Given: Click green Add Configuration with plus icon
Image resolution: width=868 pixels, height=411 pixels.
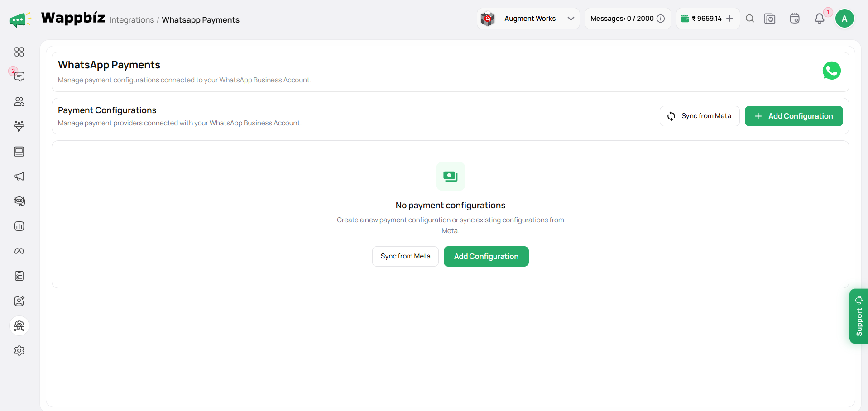Looking at the screenshot, I should (x=794, y=116).
